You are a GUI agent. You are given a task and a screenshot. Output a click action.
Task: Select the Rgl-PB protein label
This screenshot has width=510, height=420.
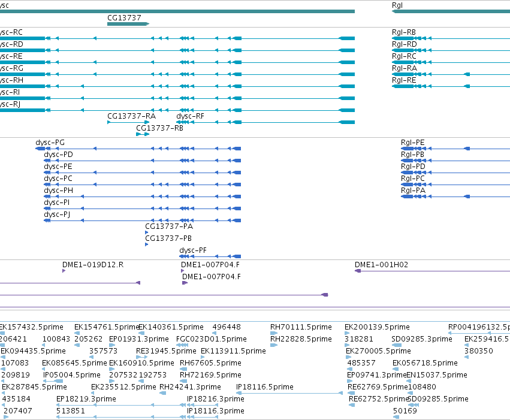click(412, 155)
